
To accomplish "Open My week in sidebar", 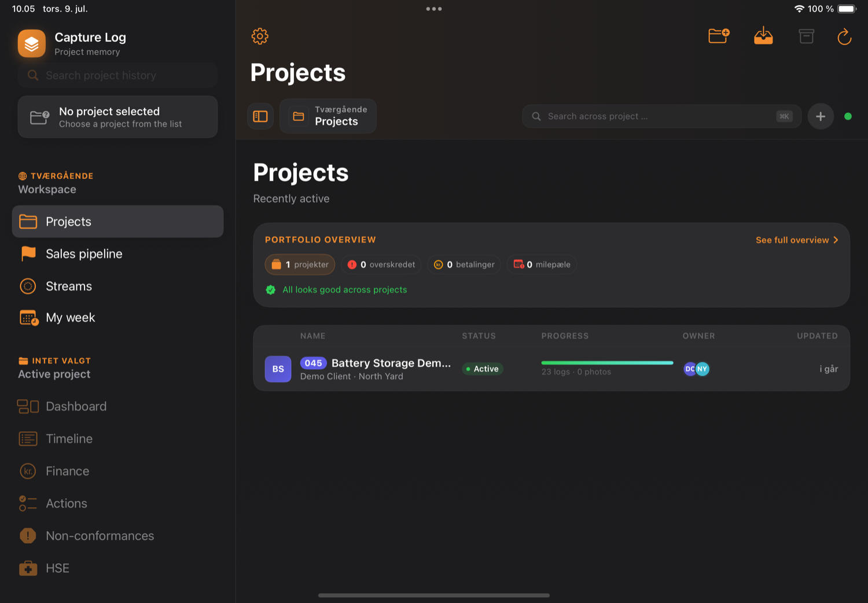I will [x=117, y=318].
